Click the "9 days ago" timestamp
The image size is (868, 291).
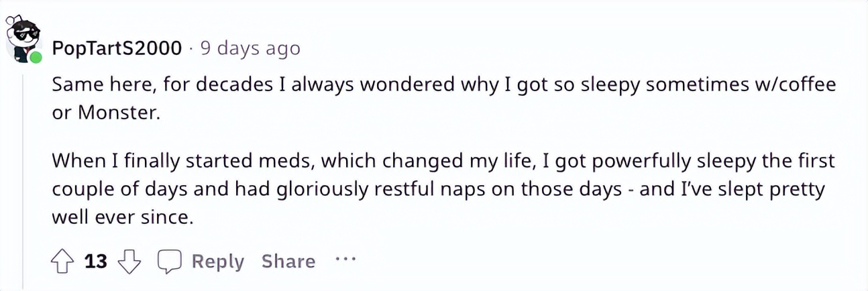pyautogui.click(x=250, y=49)
